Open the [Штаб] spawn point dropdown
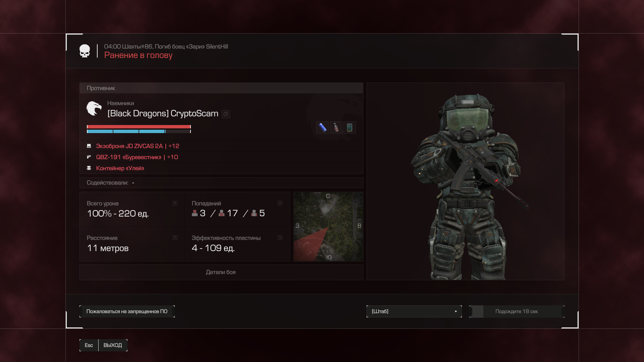 (414, 311)
